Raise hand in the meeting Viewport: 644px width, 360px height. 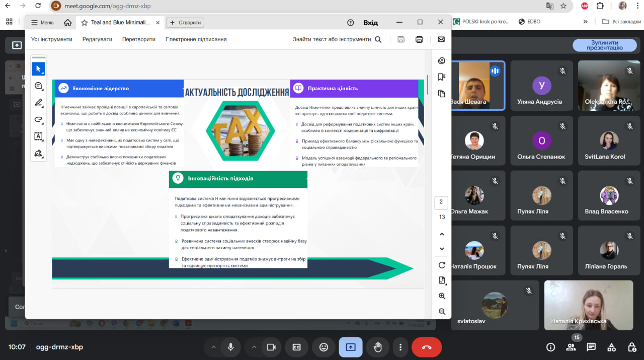pos(377,347)
